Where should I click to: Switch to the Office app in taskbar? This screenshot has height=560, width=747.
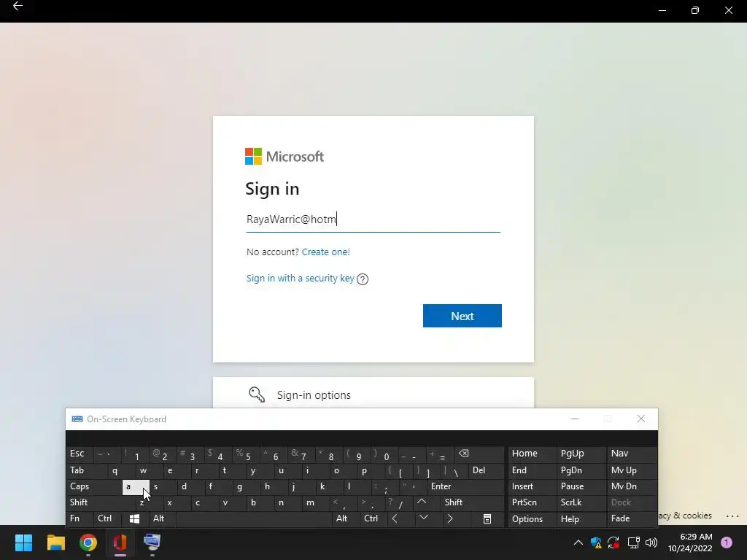[120, 542]
